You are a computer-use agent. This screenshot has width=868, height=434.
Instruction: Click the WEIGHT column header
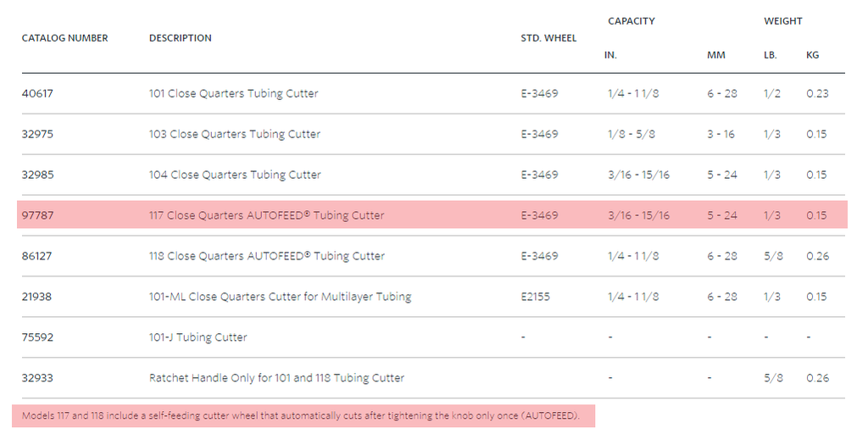click(x=783, y=21)
